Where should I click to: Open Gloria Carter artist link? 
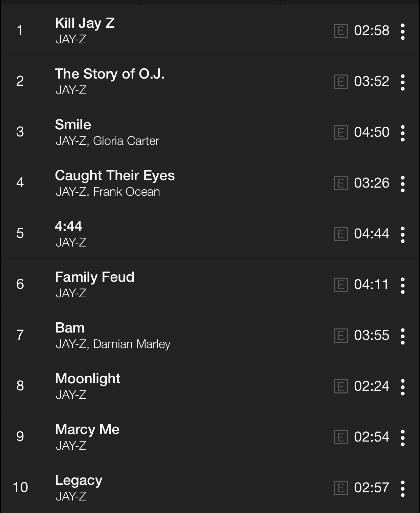pyautogui.click(x=126, y=141)
